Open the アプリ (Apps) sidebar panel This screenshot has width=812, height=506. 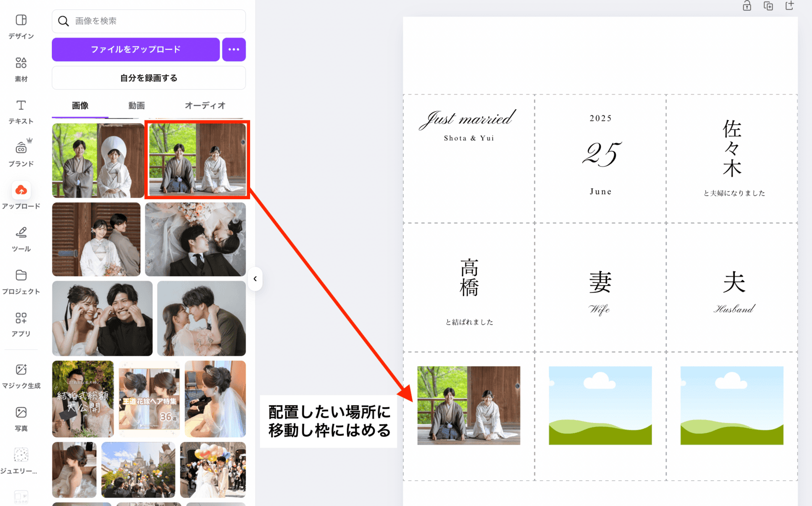tap(21, 323)
